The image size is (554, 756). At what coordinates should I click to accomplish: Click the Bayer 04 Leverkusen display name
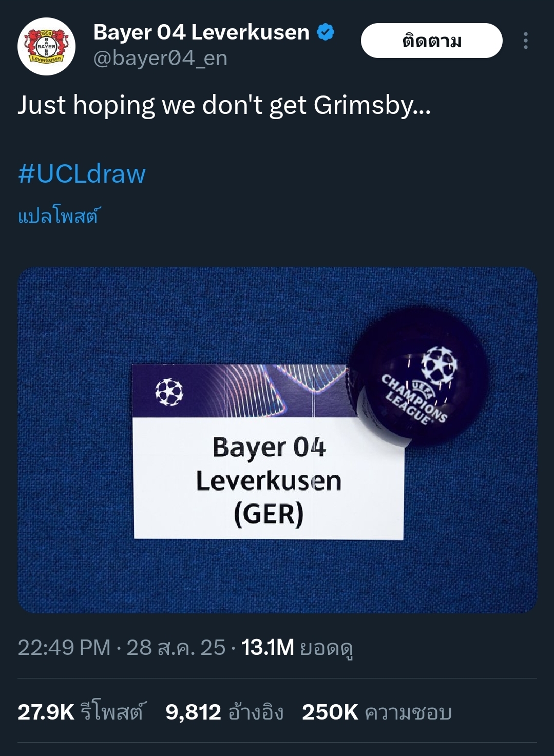[201, 32]
